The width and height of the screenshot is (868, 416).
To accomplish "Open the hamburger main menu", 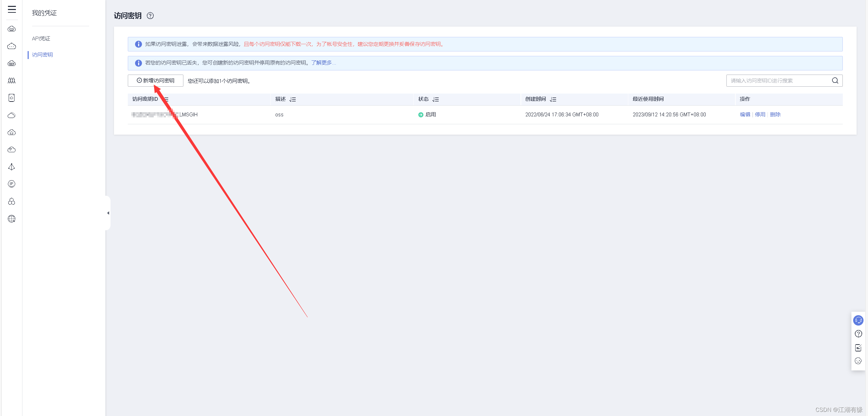I will point(12,9).
